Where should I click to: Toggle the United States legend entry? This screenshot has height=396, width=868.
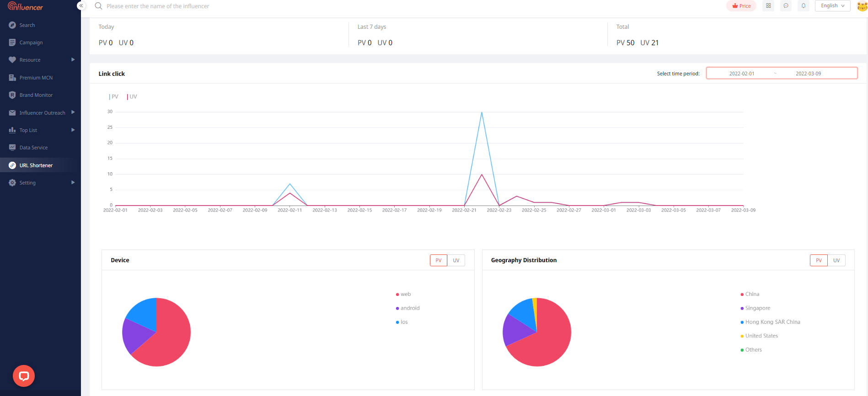tap(759, 336)
